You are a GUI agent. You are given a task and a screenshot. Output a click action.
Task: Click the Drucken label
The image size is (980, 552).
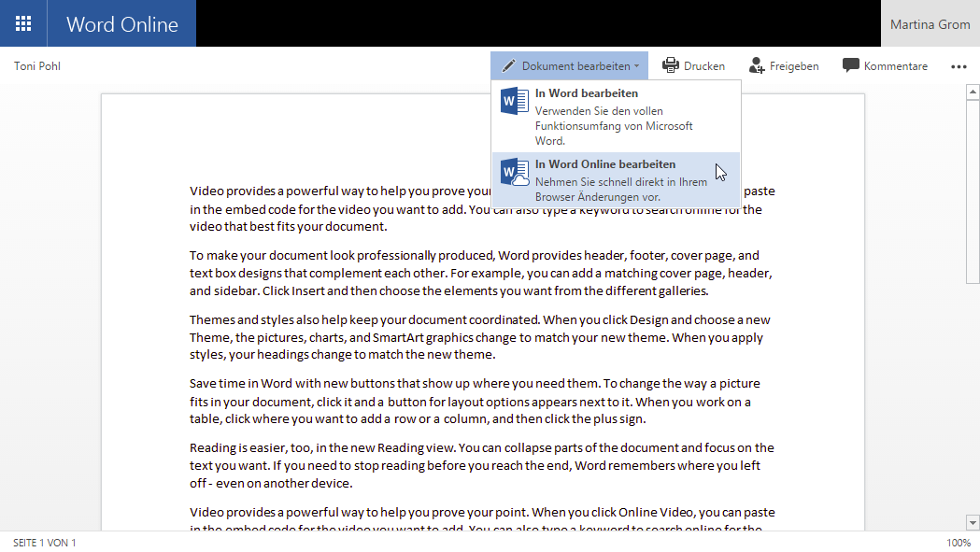pyautogui.click(x=704, y=66)
